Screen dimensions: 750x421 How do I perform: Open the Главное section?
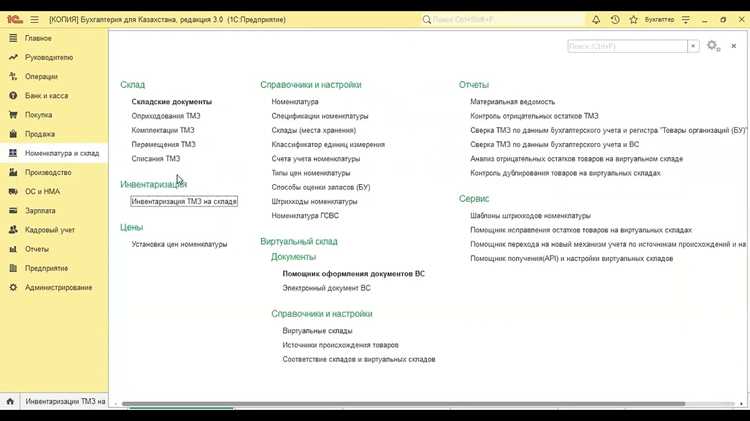[38, 38]
